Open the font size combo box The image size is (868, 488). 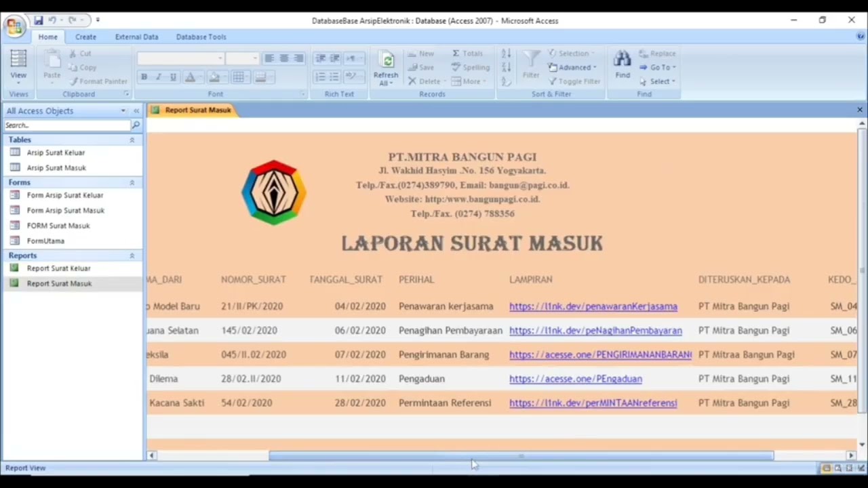[x=242, y=58]
